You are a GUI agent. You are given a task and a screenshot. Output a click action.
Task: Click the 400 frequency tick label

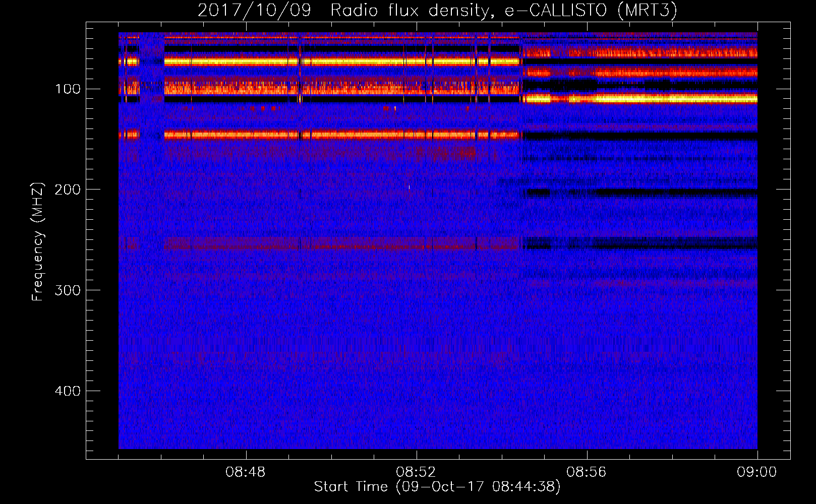[x=68, y=391]
